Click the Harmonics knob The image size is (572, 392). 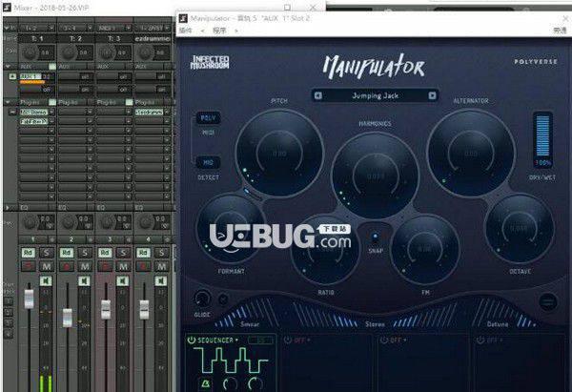376,175
